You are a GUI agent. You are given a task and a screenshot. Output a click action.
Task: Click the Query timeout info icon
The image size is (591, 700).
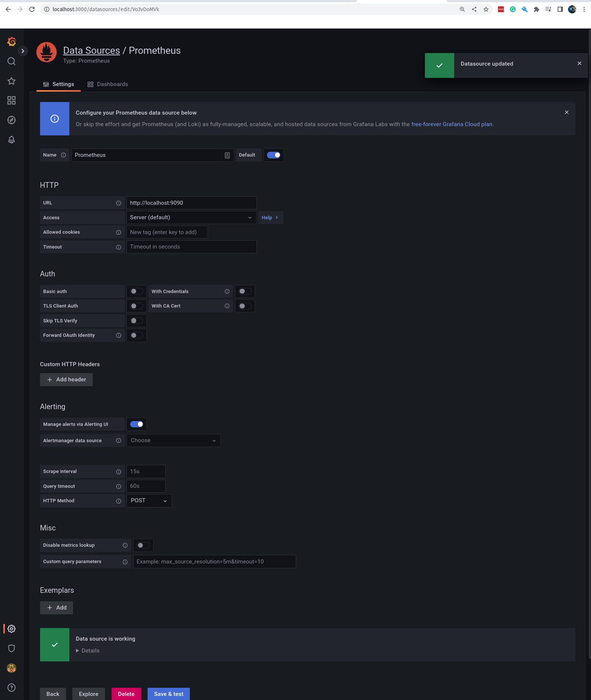pos(119,486)
